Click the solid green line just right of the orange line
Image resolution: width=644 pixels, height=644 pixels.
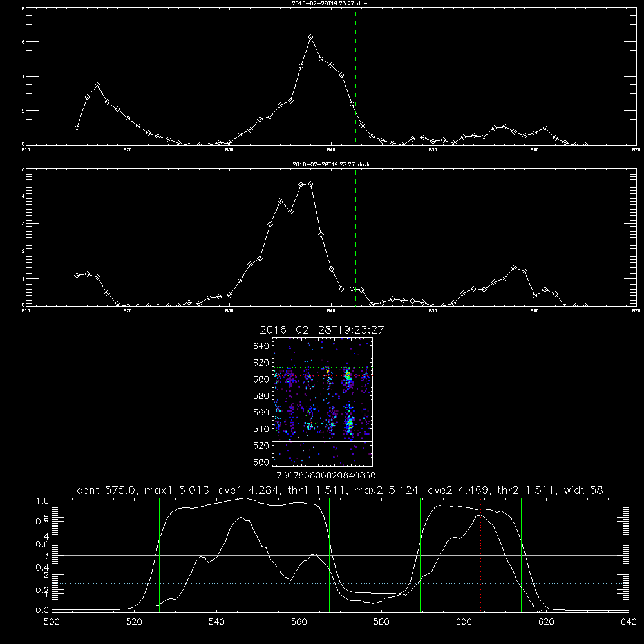[x=420, y=554]
